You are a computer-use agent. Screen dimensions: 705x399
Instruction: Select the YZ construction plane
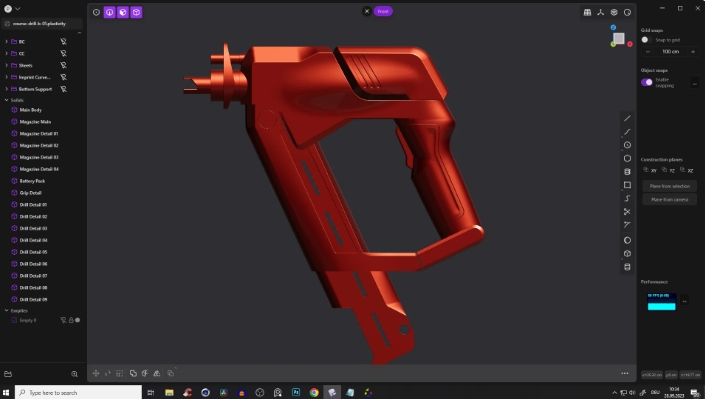(669, 170)
